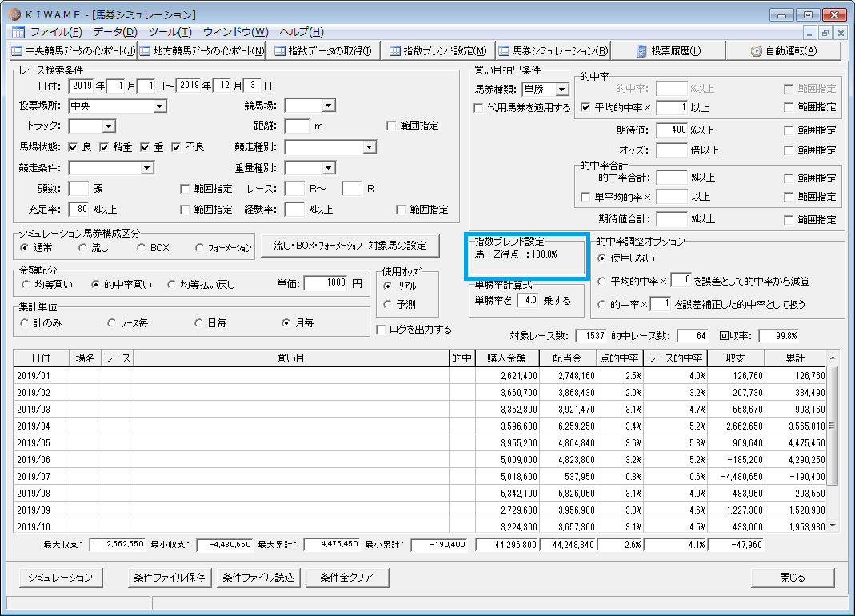Select 馬券シミュレーション toolbar item
This screenshot has width=855, height=616.
tap(553, 50)
